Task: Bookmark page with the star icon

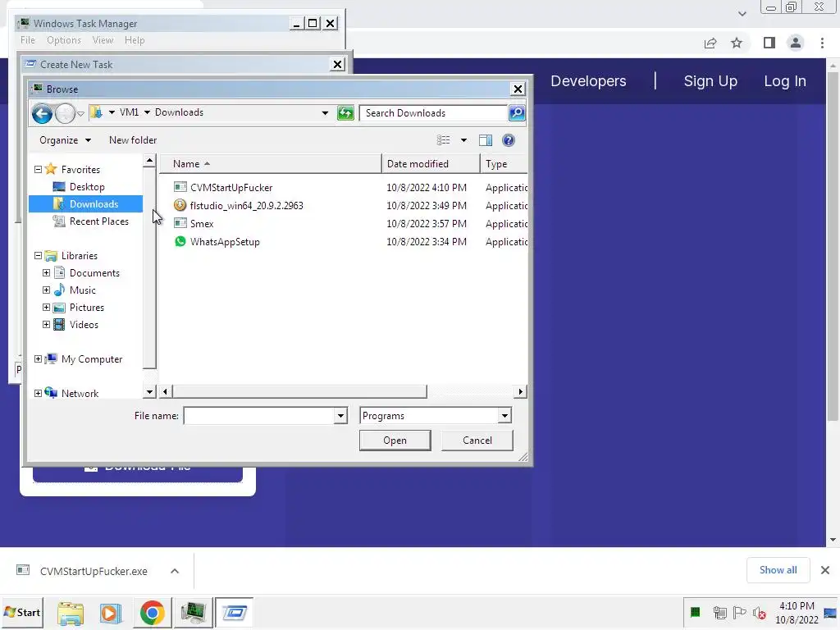Action: [737, 43]
